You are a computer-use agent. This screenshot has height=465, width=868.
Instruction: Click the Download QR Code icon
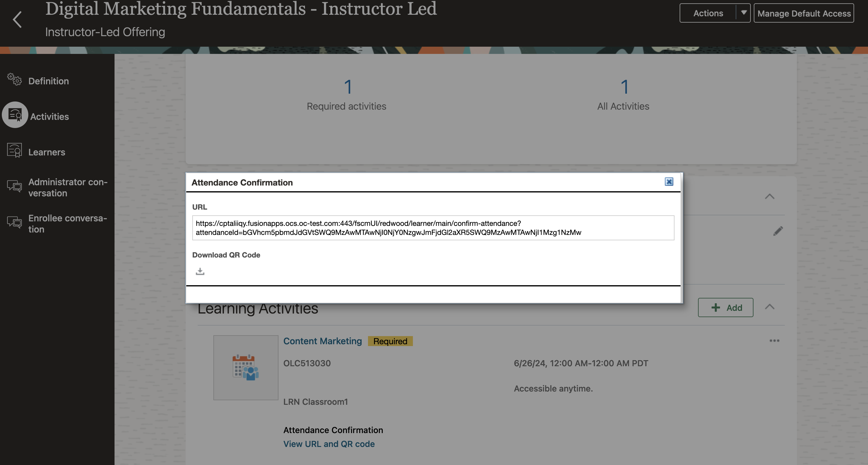tap(200, 271)
